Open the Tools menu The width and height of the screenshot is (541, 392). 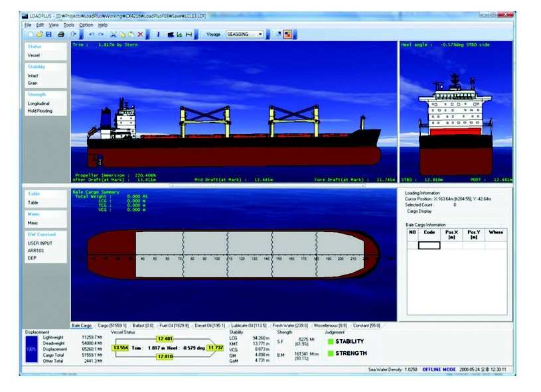pyautogui.click(x=69, y=25)
